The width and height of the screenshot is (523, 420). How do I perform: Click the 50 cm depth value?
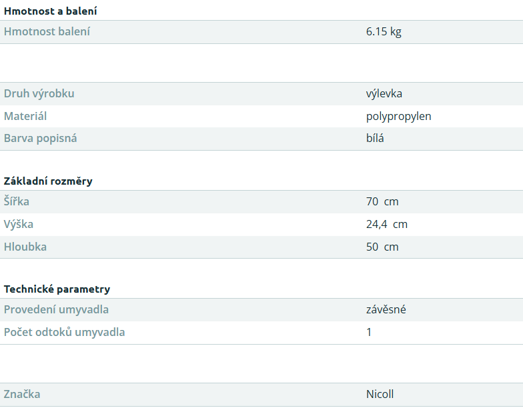[382, 247]
